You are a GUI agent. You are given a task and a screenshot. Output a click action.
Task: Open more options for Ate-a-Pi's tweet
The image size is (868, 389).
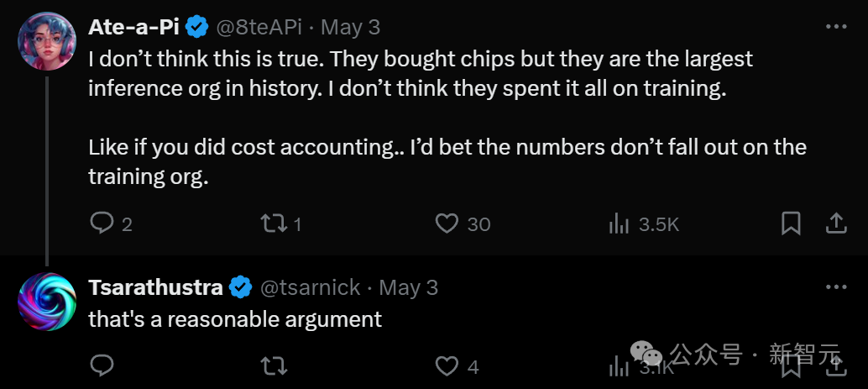click(836, 26)
